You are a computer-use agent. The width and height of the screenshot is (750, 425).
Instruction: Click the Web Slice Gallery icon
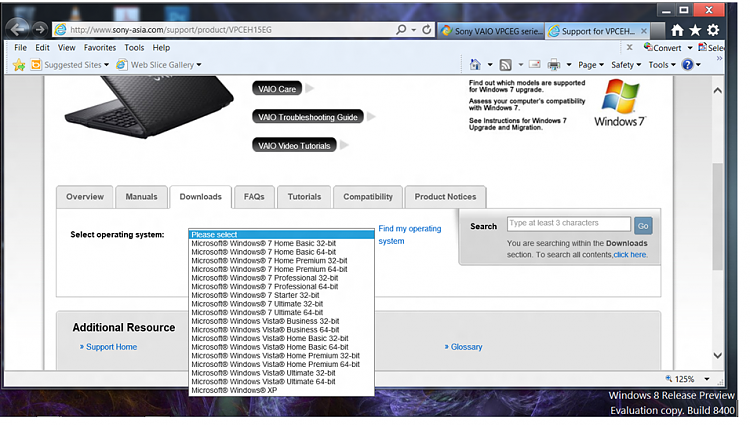point(122,64)
